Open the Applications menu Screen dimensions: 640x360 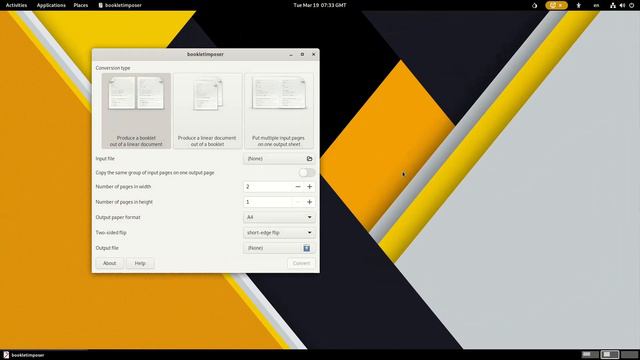tap(51, 5)
